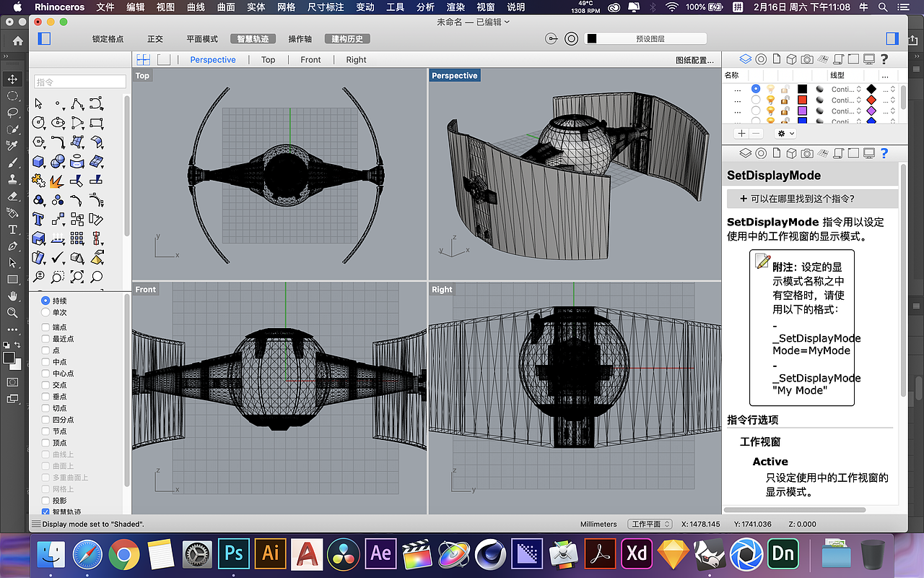Image resolution: width=924 pixels, height=578 pixels.
Task: Click the Explode tool icon
Action: click(58, 180)
